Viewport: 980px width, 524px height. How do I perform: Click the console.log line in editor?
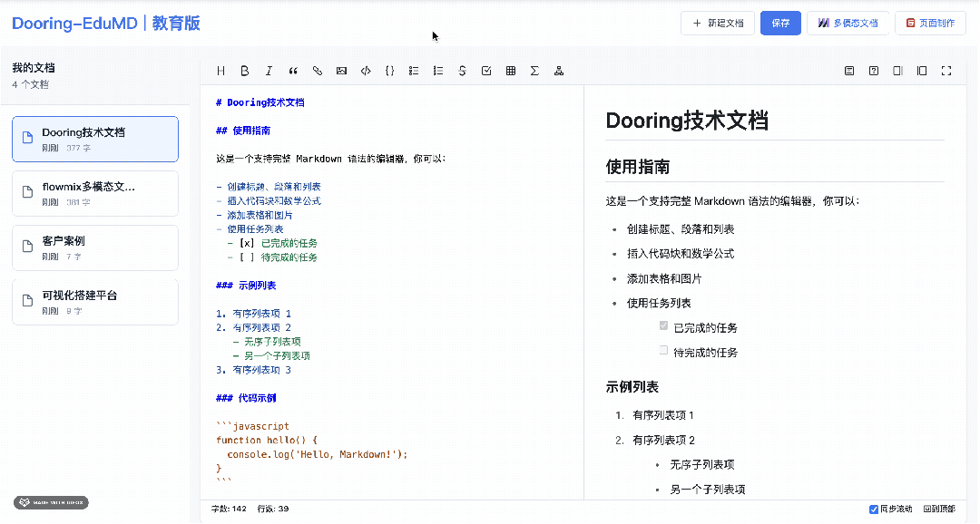pyautogui.click(x=317, y=455)
